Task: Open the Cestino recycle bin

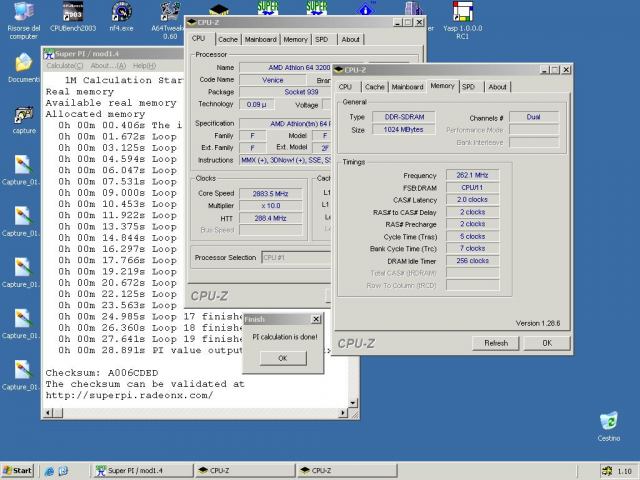Action: pyautogui.click(x=609, y=427)
